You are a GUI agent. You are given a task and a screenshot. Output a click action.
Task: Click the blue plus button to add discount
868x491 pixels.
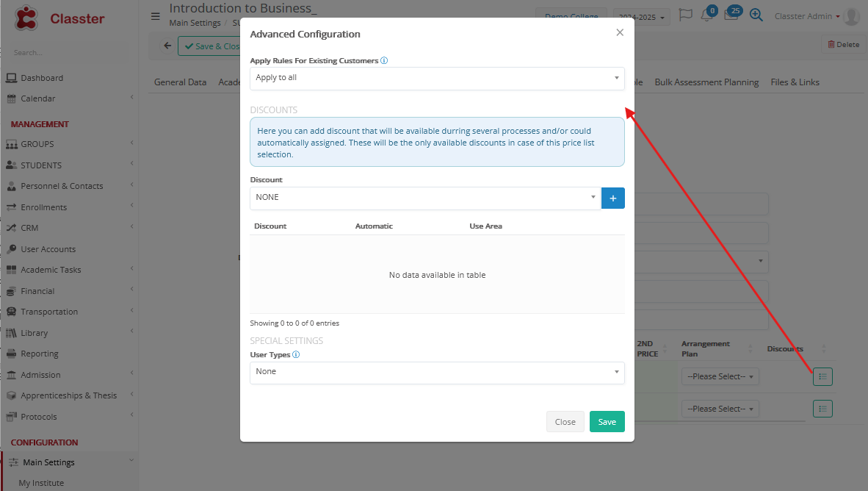[x=612, y=198]
